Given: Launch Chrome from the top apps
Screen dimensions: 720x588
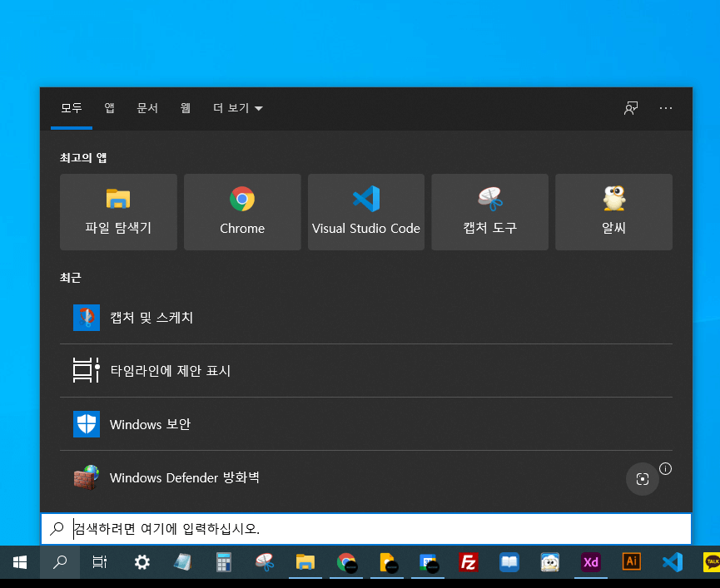Looking at the screenshot, I should coord(242,212).
